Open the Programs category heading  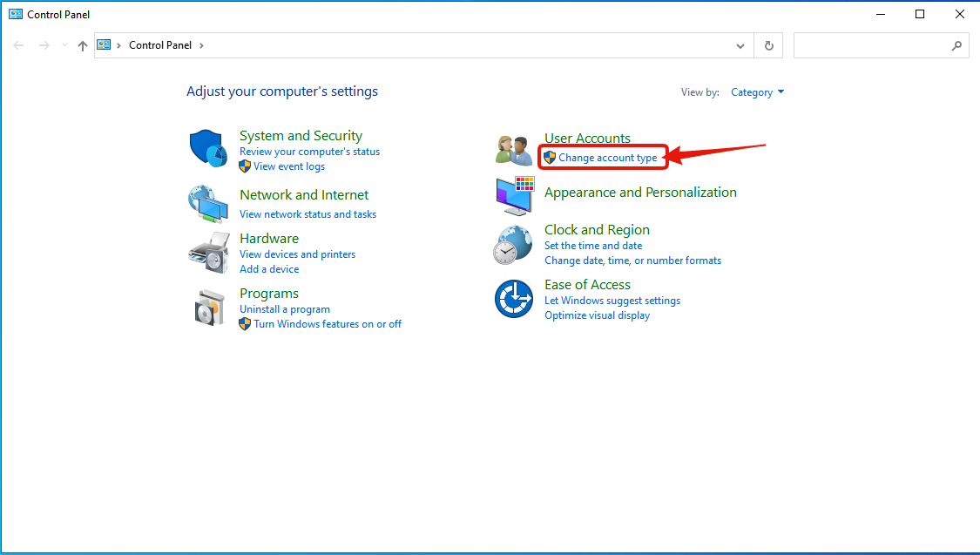269,293
